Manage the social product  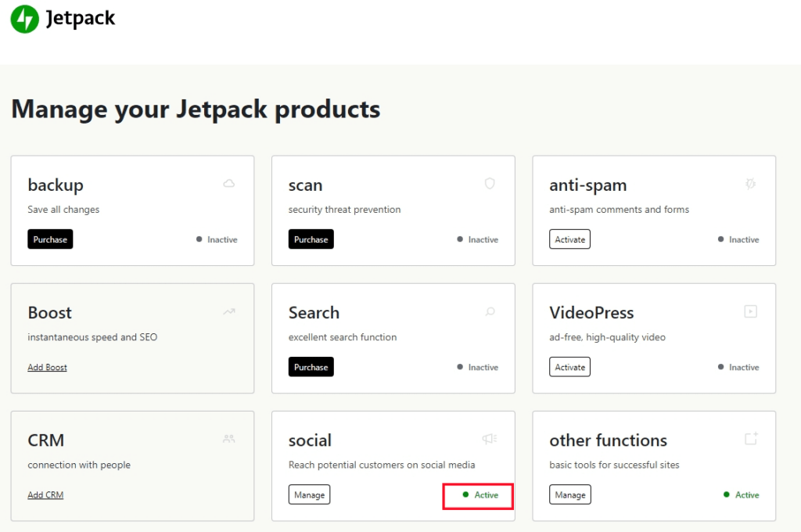click(x=309, y=494)
